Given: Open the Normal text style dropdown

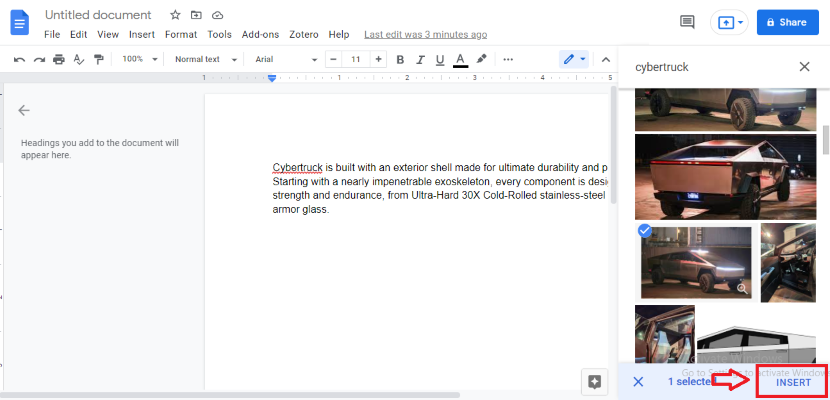Looking at the screenshot, I should point(206,59).
